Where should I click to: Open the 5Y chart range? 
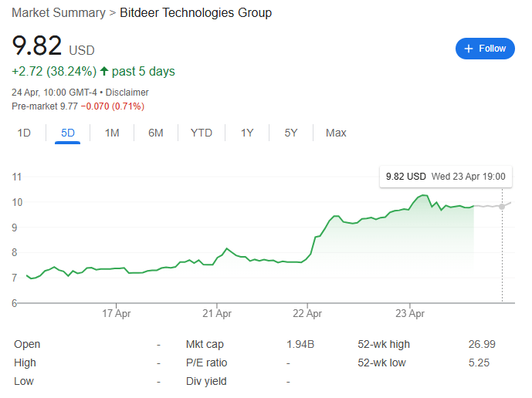[291, 133]
